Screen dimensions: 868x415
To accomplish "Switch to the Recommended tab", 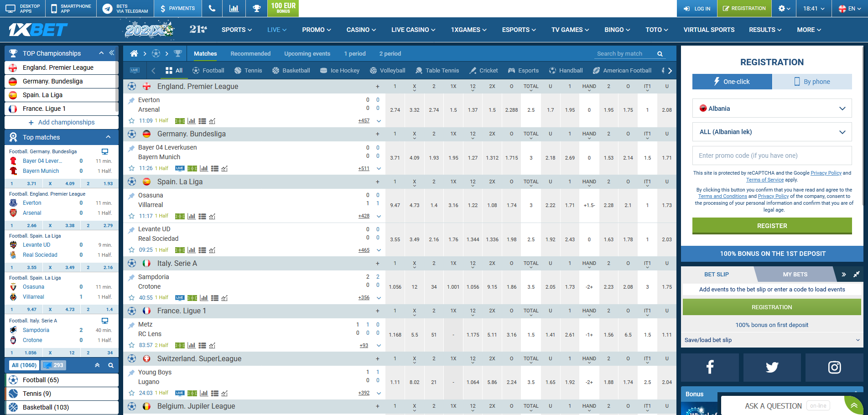I will (250, 54).
